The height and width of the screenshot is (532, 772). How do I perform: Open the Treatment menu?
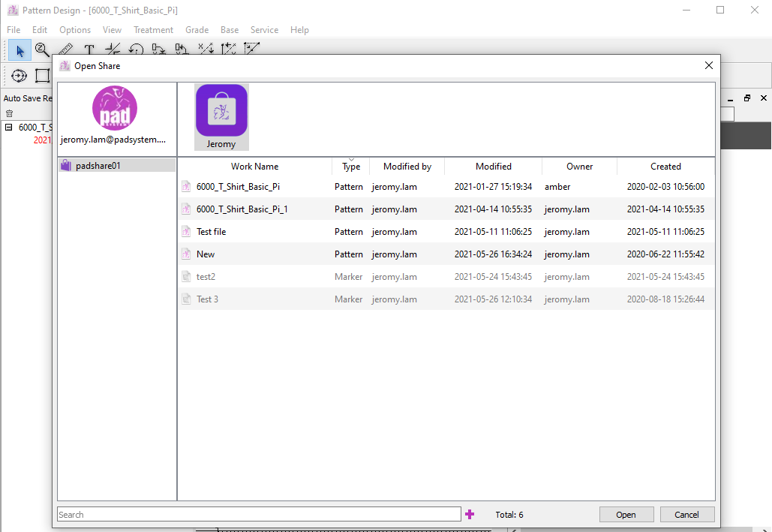coord(153,30)
